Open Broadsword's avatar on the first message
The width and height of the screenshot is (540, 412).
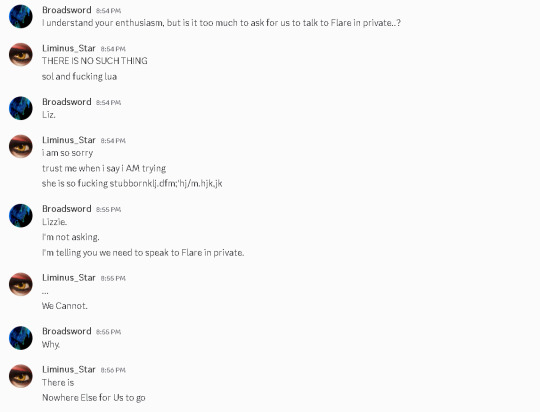(x=21, y=16)
